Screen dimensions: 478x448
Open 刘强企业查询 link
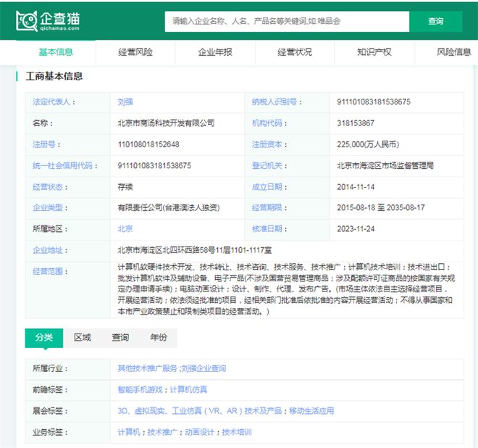click(x=204, y=369)
